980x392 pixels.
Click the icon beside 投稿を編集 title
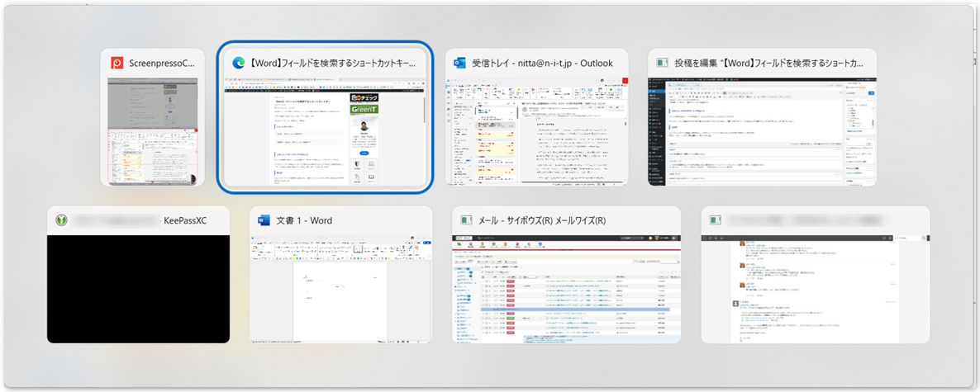660,63
